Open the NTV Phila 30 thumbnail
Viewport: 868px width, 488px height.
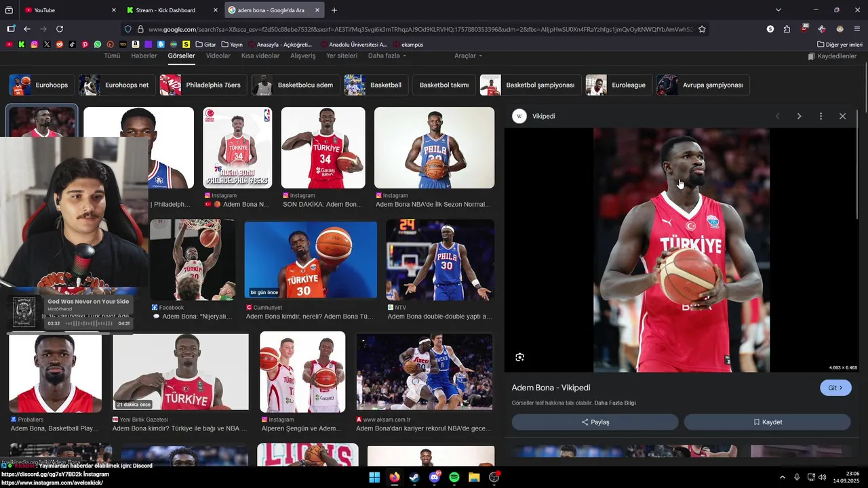pos(440,260)
